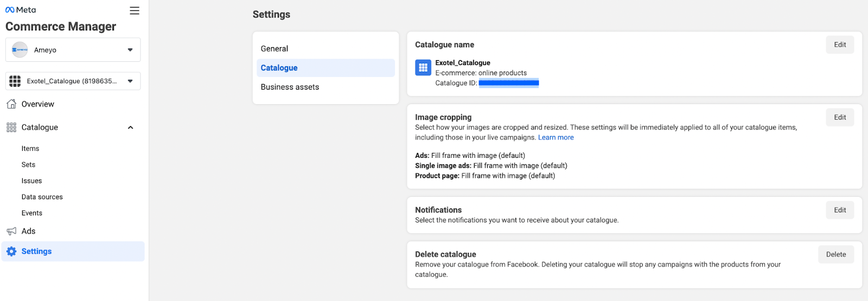
Task: Open the Exotel_Catalogue selector dropdown
Action: tap(130, 81)
